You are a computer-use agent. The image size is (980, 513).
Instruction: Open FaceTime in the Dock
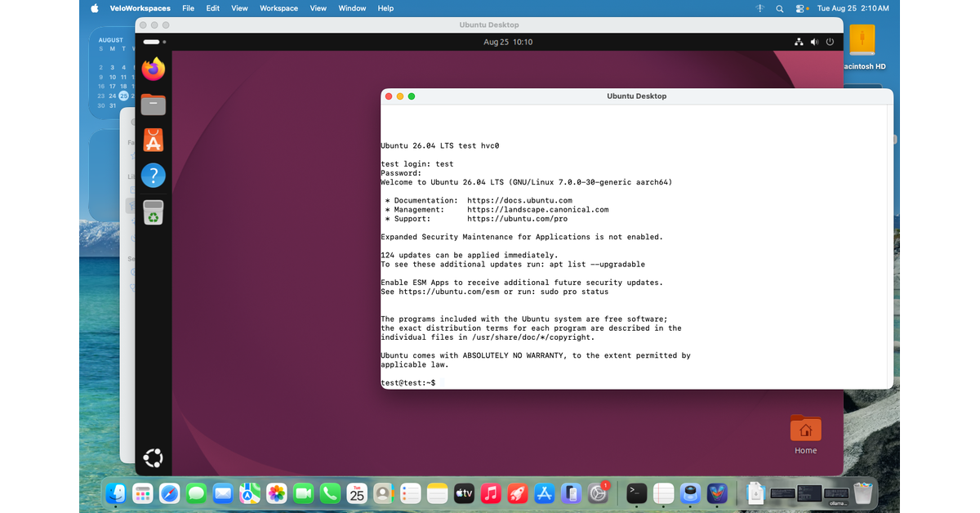pyautogui.click(x=303, y=493)
